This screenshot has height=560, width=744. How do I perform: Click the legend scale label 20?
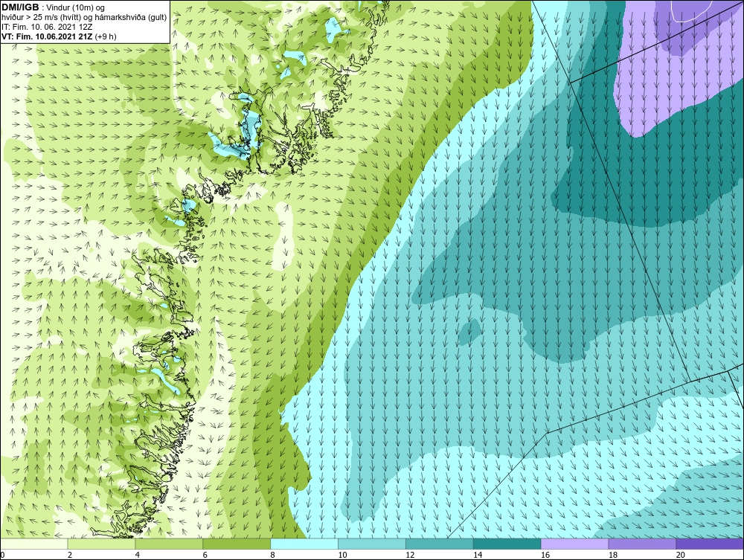pos(681,555)
